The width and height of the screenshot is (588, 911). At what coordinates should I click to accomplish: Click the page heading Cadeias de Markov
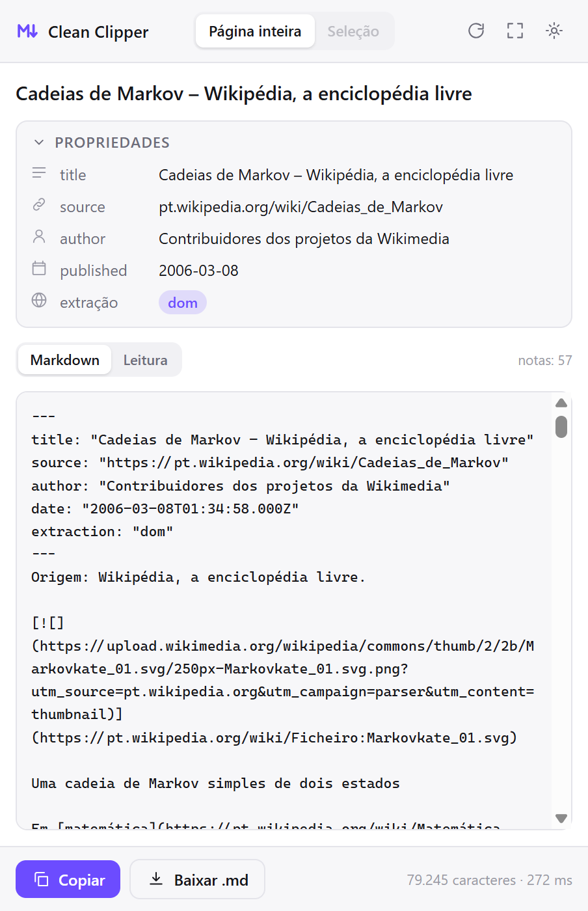(244, 94)
